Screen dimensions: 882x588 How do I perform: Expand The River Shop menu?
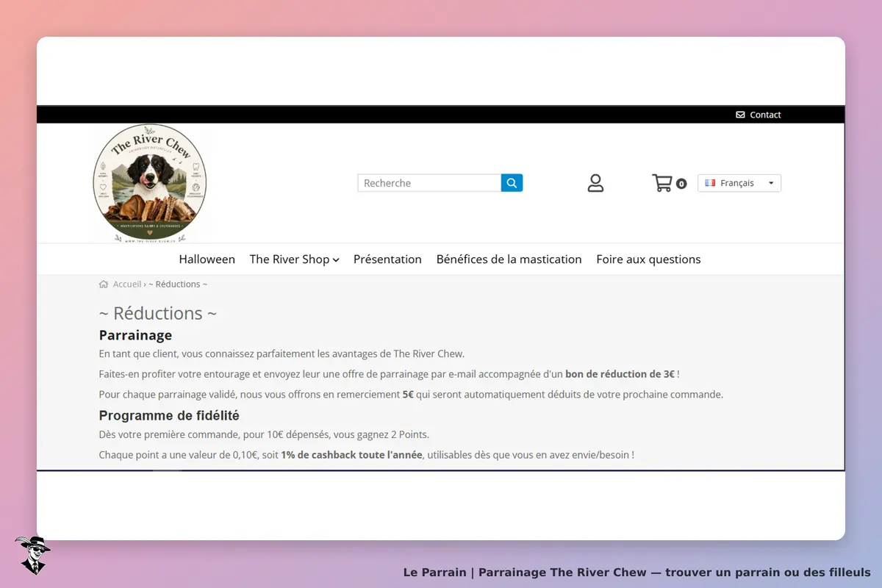tap(294, 259)
